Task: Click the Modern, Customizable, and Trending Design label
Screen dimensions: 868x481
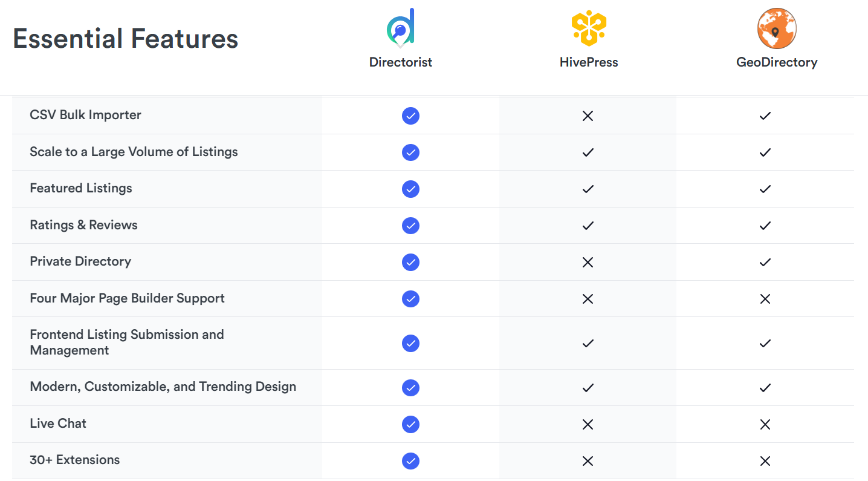Action: pyautogui.click(x=163, y=387)
